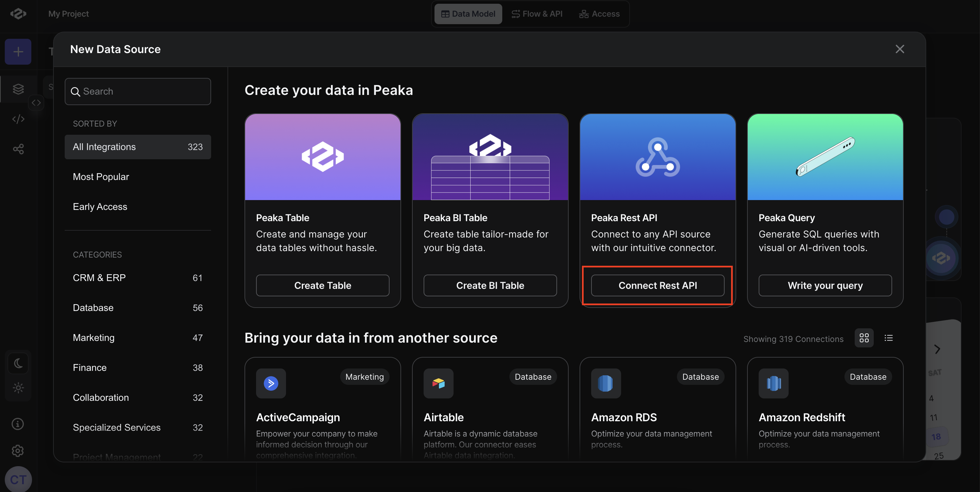Select All Integrations filter
The width and height of the screenshot is (980, 492).
(138, 147)
